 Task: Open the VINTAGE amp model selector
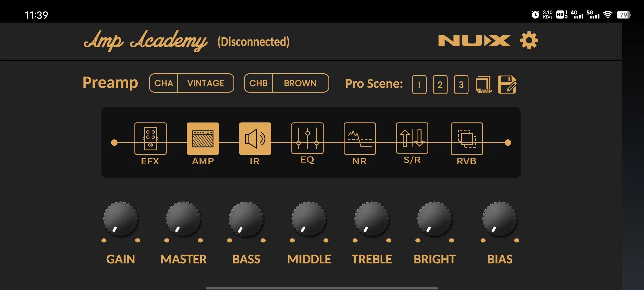click(x=206, y=83)
